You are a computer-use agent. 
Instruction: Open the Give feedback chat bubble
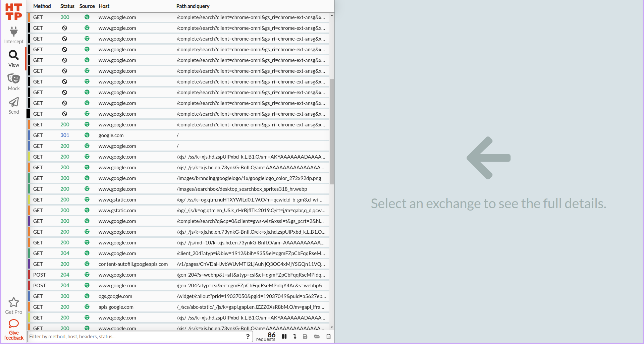[x=13, y=324]
